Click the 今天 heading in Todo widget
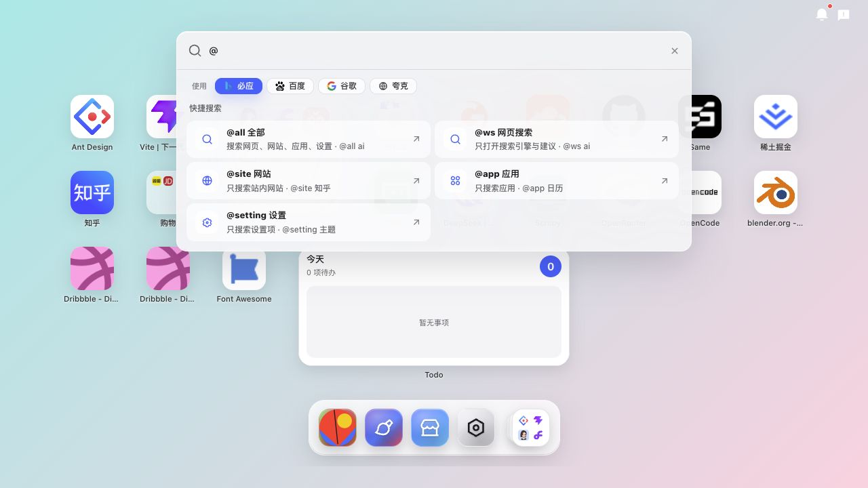 point(315,259)
